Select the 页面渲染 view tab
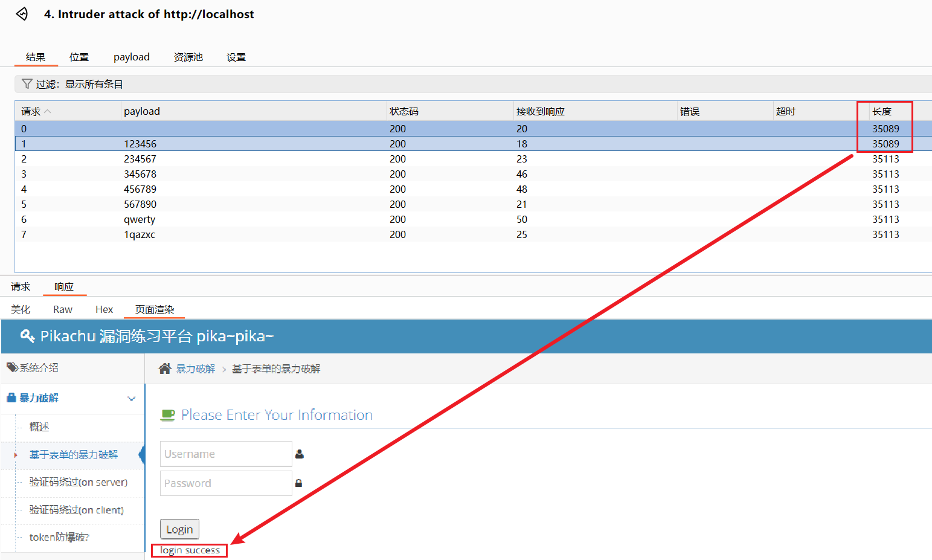This screenshot has height=560, width=932. point(155,309)
